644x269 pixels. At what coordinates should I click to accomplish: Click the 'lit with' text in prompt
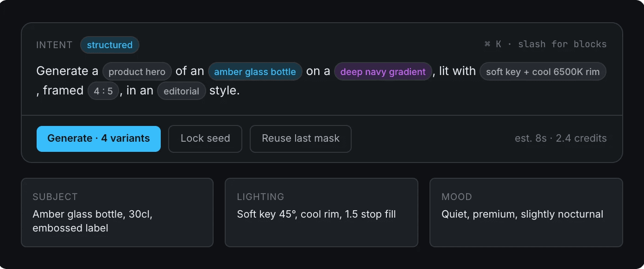457,71
